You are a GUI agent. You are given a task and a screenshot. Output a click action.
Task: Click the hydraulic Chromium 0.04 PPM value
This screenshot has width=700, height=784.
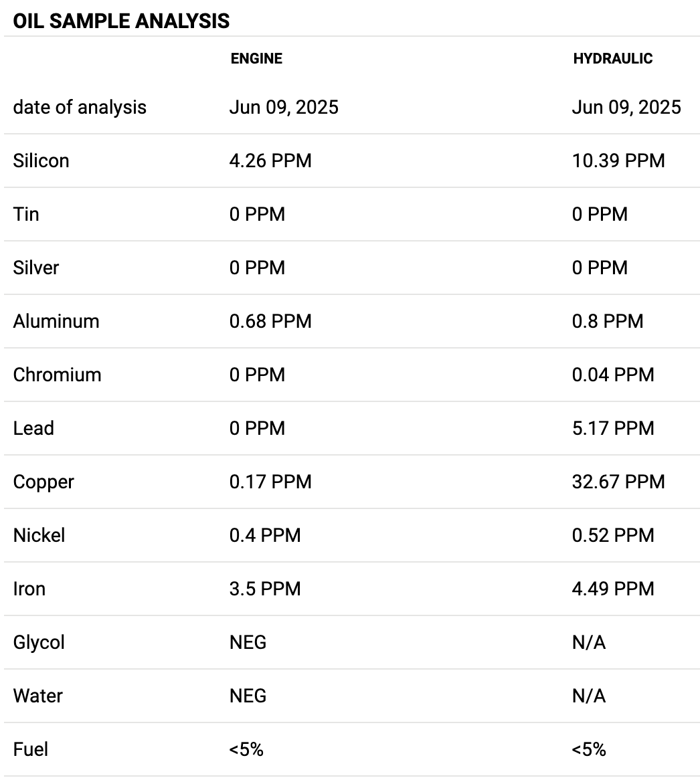coord(613,375)
